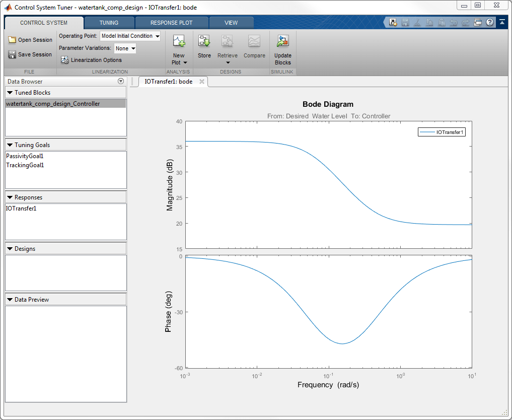Collapse the Data Preview section

[x=10, y=300]
